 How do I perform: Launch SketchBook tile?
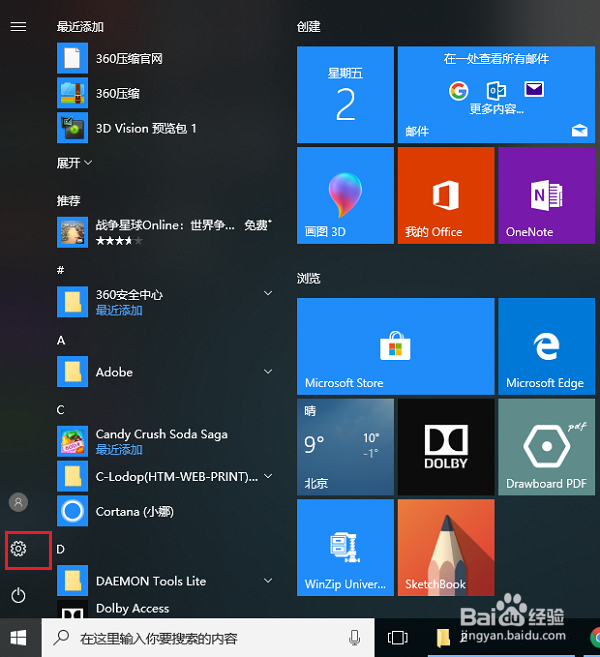click(446, 547)
